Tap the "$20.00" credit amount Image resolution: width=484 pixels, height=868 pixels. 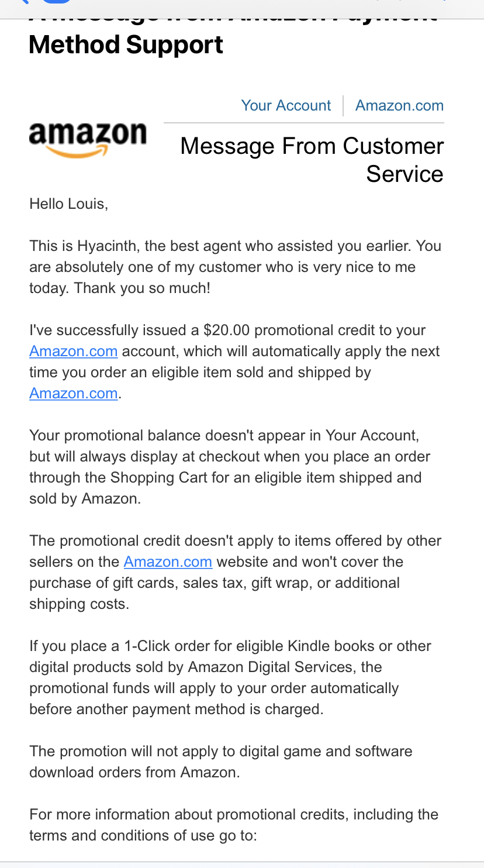coord(227,330)
